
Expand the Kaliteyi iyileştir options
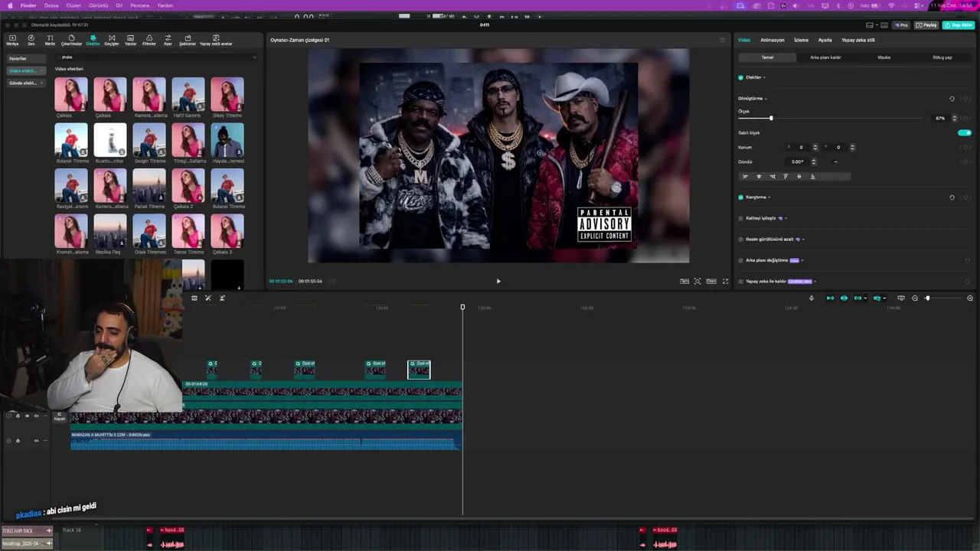786,218
